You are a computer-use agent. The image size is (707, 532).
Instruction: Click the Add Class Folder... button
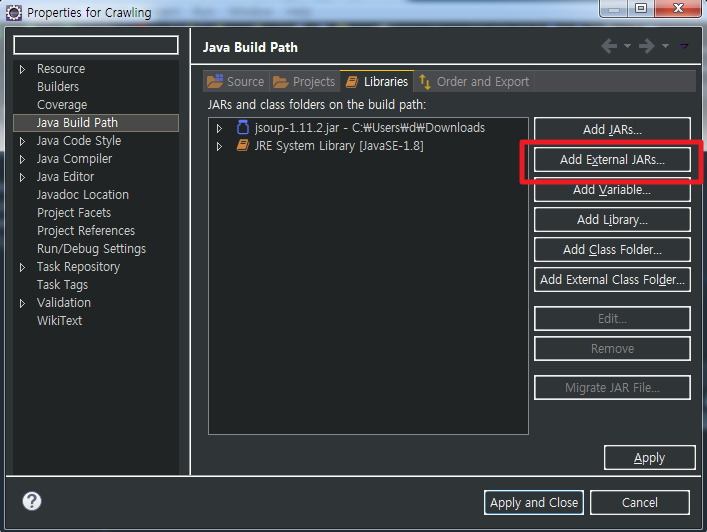click(x=612, y=250)
